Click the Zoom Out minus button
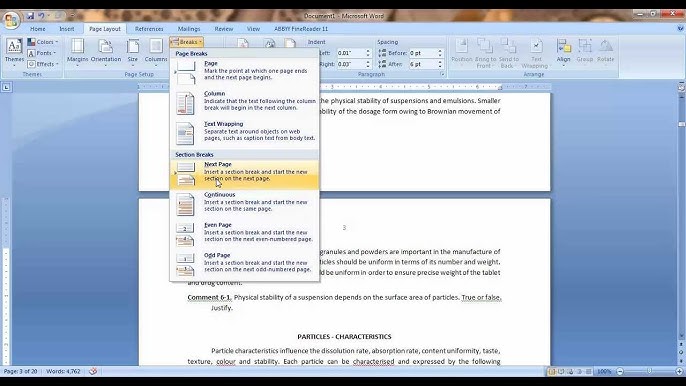 pos(620,372)
